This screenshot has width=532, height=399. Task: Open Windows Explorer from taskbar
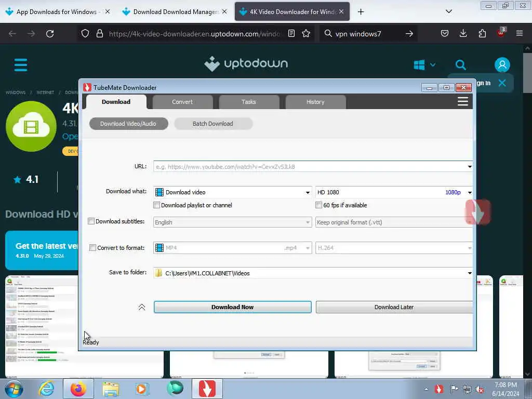(x=111, y=389)
